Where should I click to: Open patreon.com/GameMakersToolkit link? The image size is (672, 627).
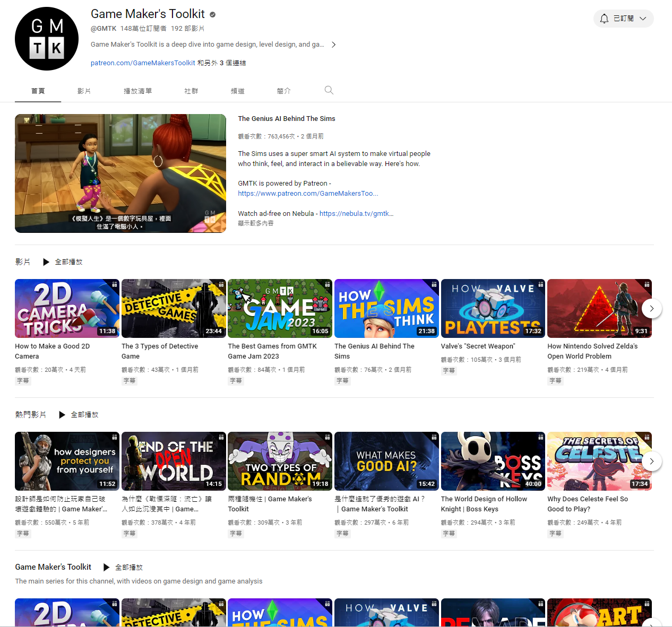[x=143, y=63]
